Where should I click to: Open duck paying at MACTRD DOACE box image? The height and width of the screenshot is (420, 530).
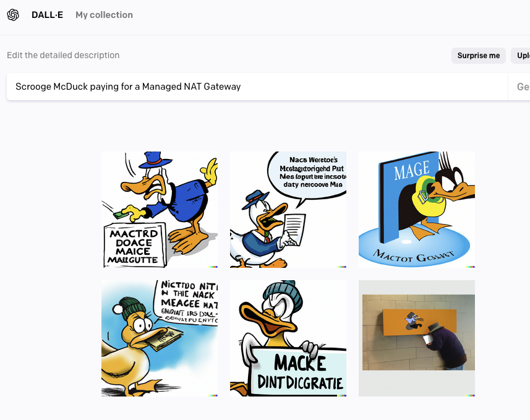coord(160,210)
